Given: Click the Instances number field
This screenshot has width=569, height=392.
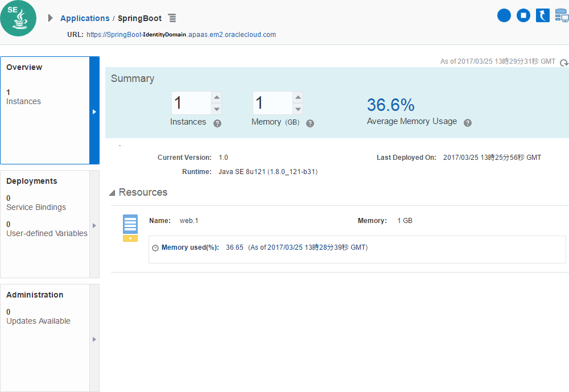Looking at the screenshot, I should pyautogui.click(x=191, y=103).
